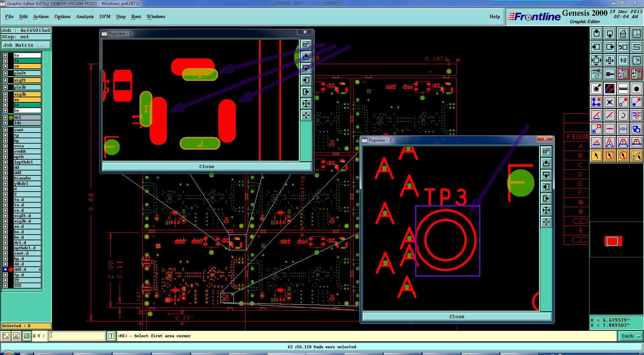644x355 pixels.
Task: Click the pan left arrow icon
Action: click(596, 47)
